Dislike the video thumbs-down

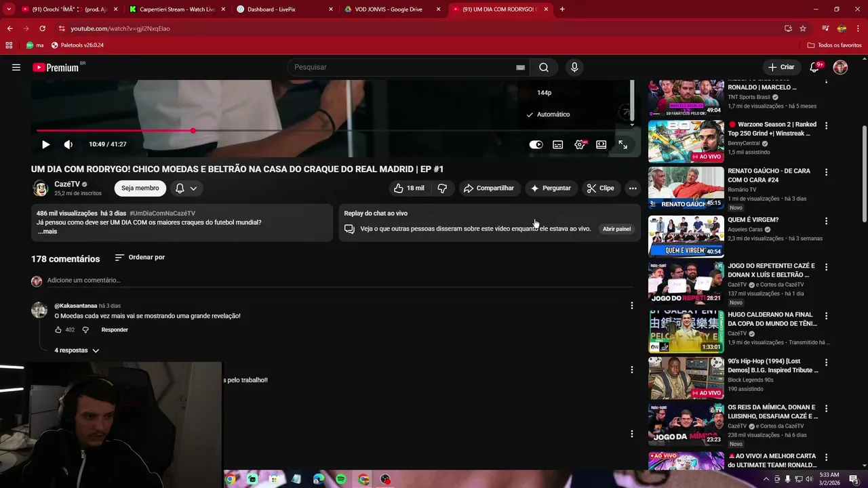[442, 188]
